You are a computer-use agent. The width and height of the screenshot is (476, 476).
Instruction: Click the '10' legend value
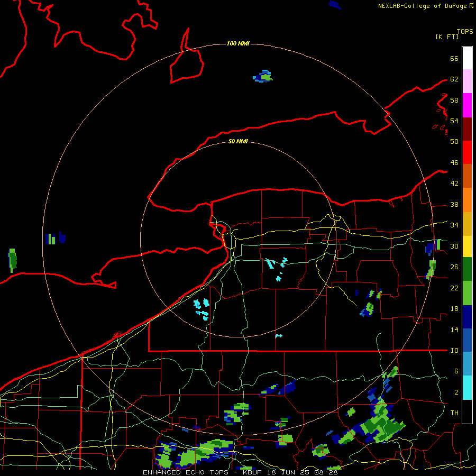click(454, 351)
